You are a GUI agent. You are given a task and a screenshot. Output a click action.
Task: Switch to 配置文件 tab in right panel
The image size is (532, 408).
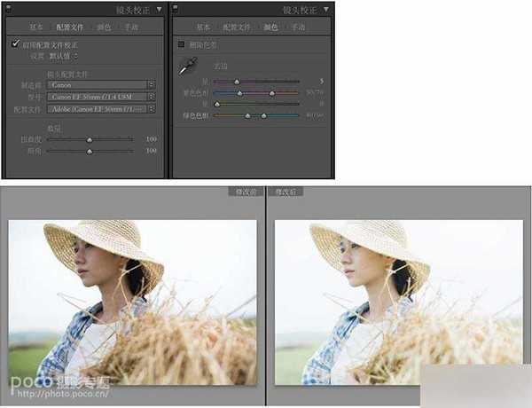pos(235,27)
